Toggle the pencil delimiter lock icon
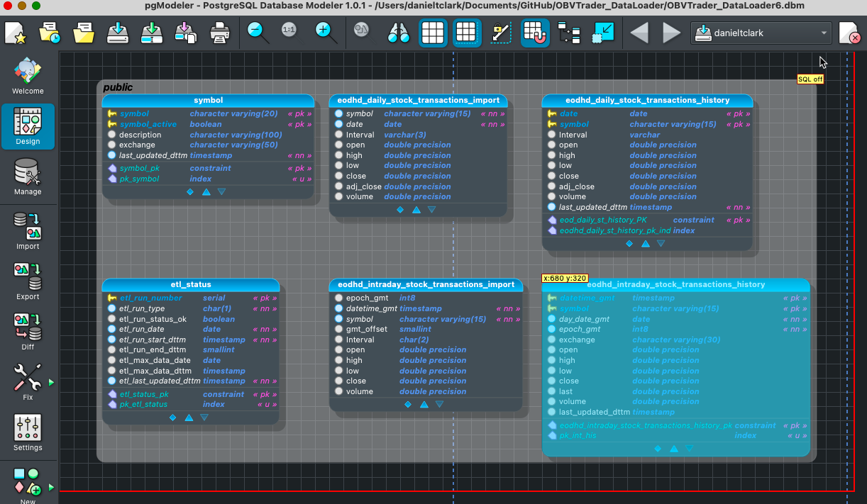This screenshot has width=867, height=504. pos(501,33)
